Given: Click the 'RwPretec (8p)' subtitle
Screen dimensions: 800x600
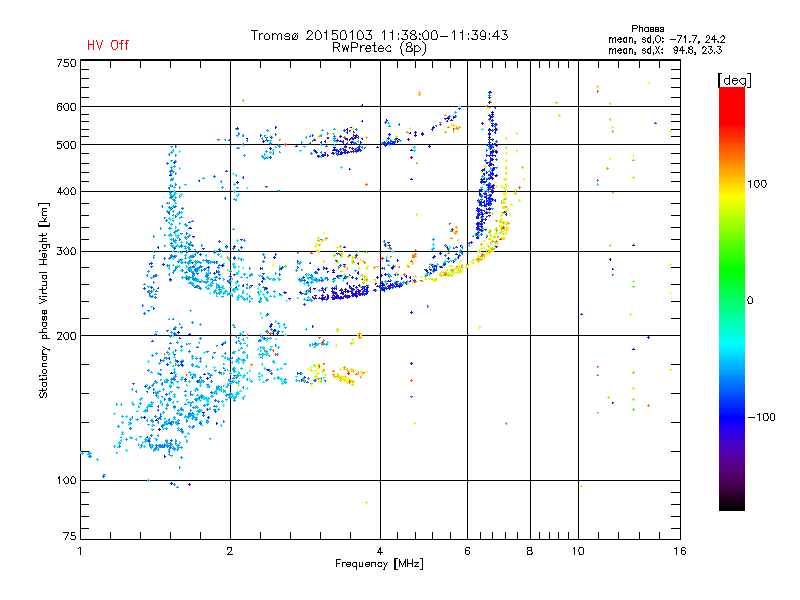Looking at the screenshot, I should (379, 48).
